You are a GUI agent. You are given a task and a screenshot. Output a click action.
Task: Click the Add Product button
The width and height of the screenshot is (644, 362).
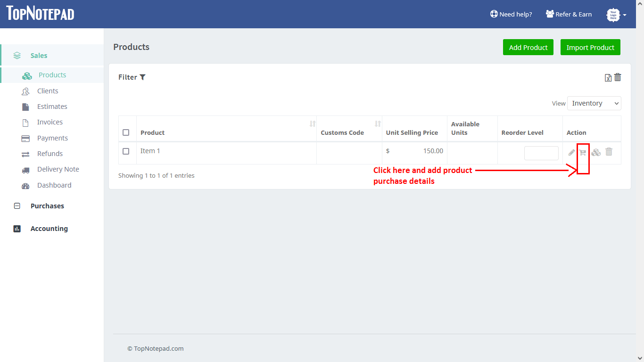528,47
